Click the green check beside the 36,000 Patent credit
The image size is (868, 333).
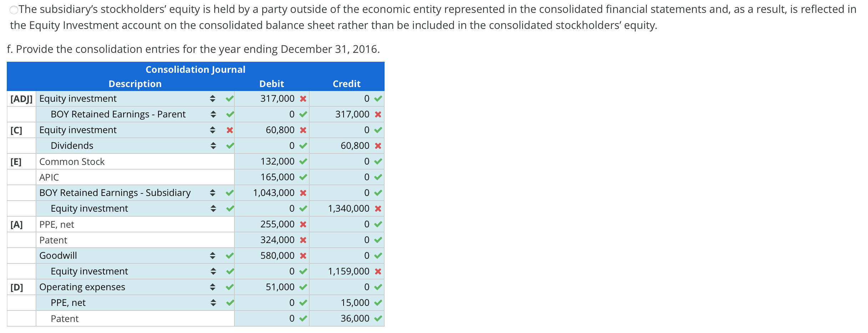[x=377, y=318]
